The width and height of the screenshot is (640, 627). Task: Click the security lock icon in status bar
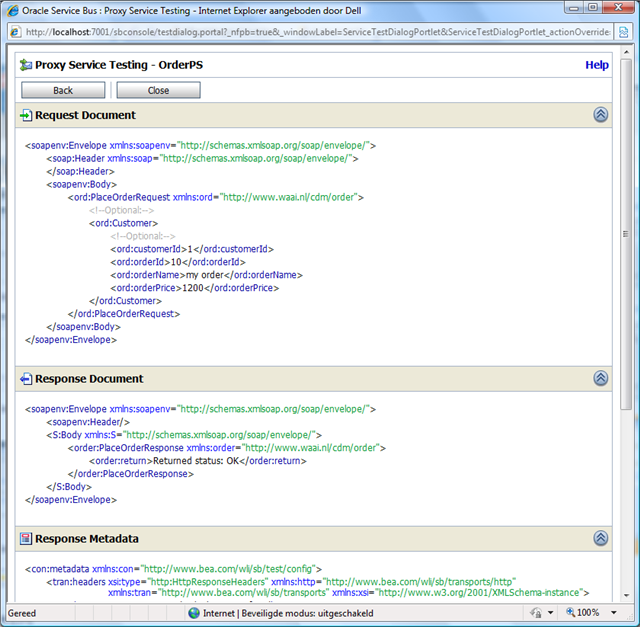(x=536, y=613)
